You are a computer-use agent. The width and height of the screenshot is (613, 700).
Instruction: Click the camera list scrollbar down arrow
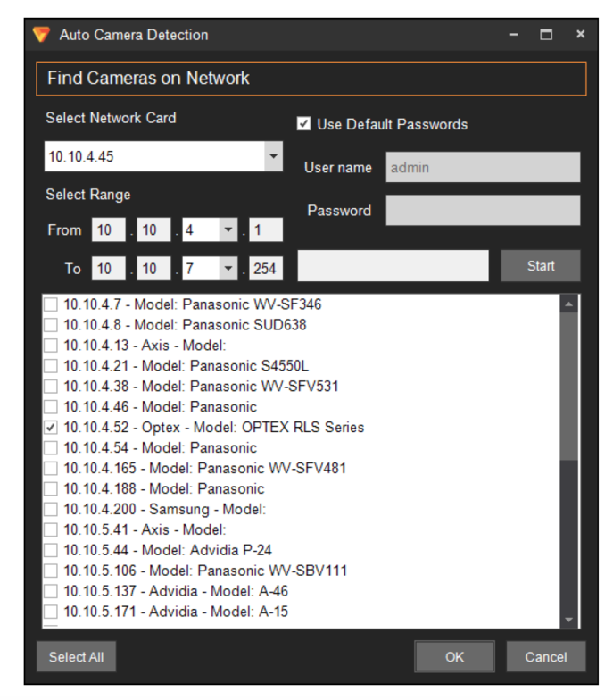tap(569, 620)
